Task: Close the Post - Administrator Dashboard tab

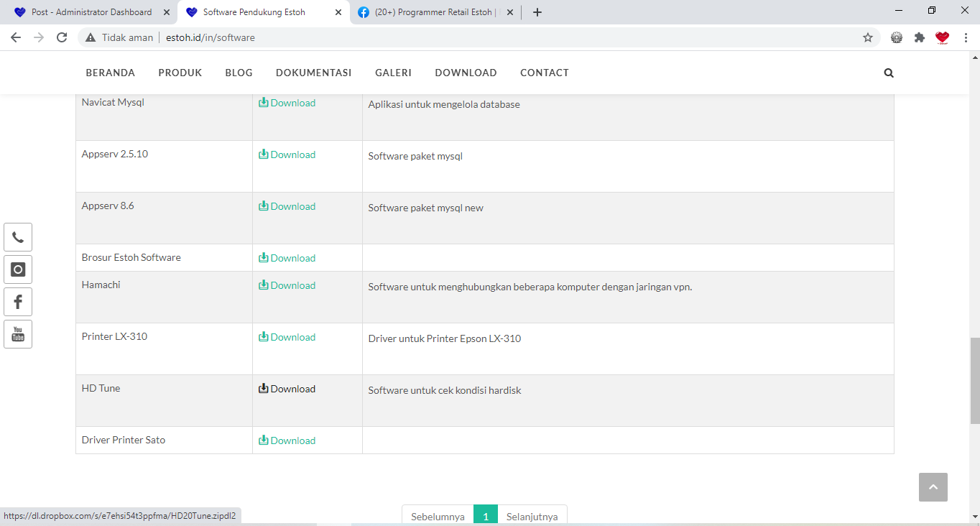Action: [167, 12]
